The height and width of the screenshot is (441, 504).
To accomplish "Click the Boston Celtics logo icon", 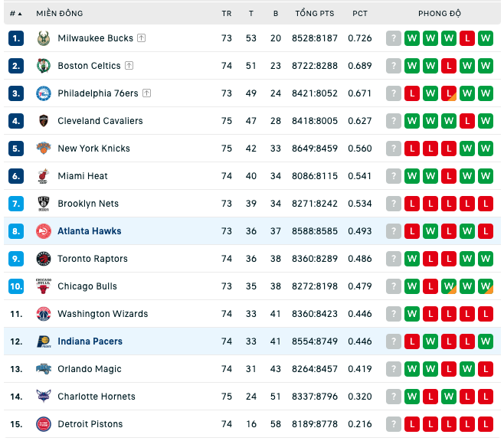I will pyautogui.click(x=44, y=66).
